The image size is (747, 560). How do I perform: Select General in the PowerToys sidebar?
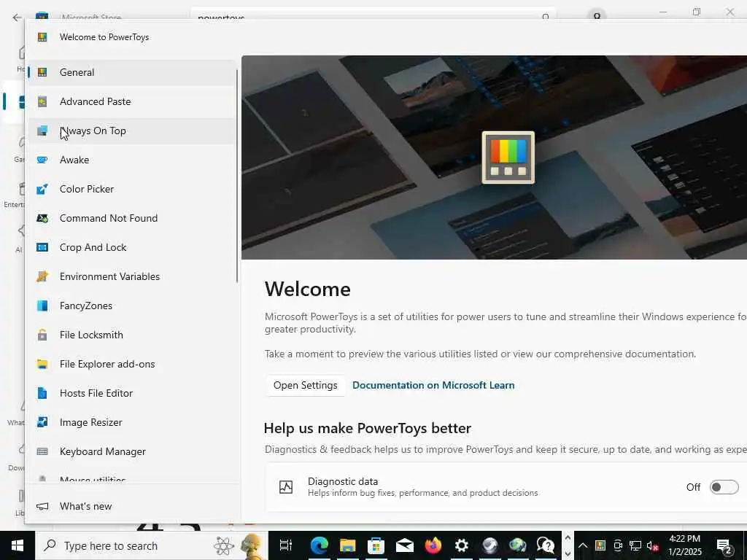(132, 72)
